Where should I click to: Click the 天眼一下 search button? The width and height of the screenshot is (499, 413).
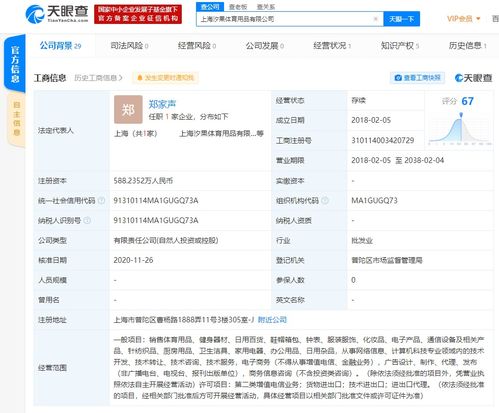[401, 19]
